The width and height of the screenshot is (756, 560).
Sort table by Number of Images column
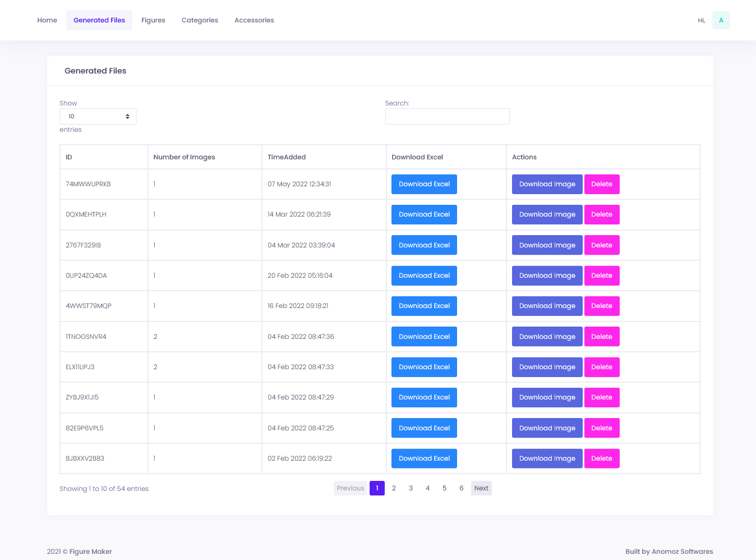[184, 157]
